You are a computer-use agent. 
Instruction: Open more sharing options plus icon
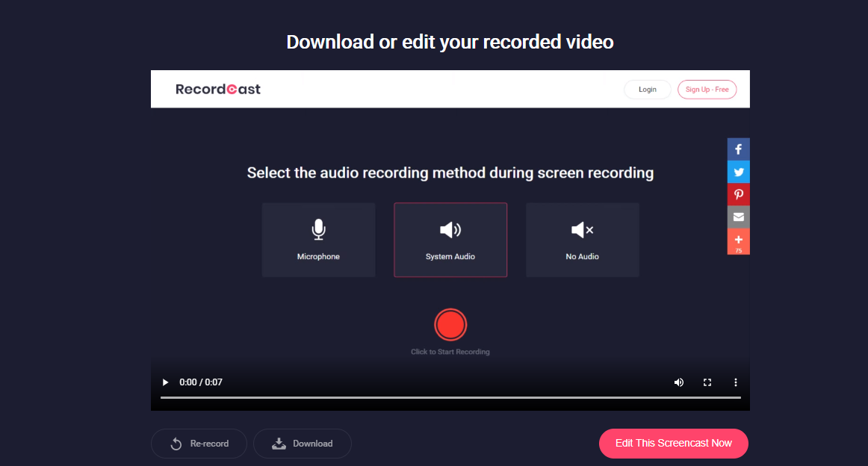pos(739,241)
